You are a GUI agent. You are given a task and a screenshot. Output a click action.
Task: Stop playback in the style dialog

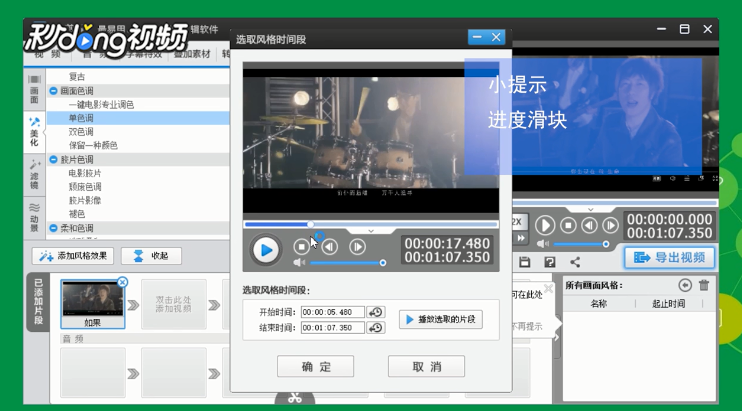coord(301,247)
